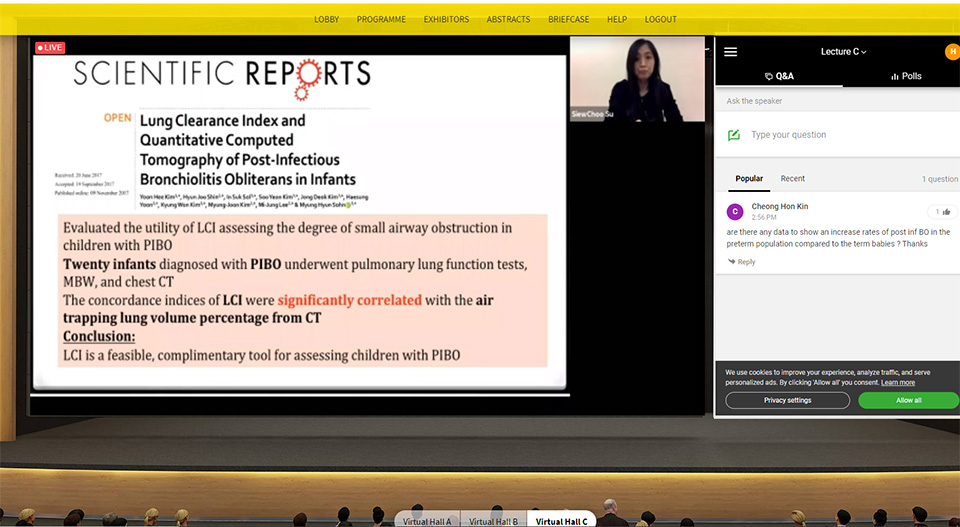This screenshot has height=527, width=960.
Task: Show Recent questions tab
Action: [792, 179]
